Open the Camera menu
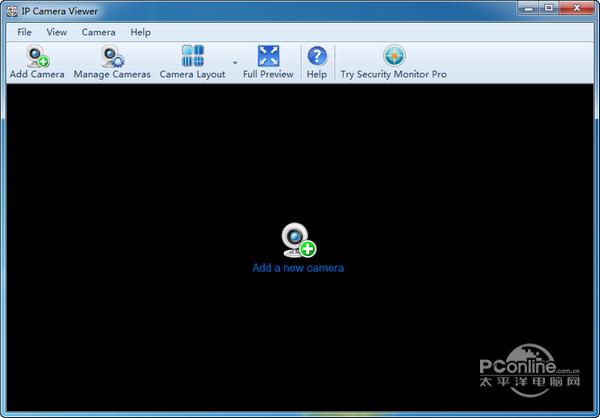 (x=98, y=33)
